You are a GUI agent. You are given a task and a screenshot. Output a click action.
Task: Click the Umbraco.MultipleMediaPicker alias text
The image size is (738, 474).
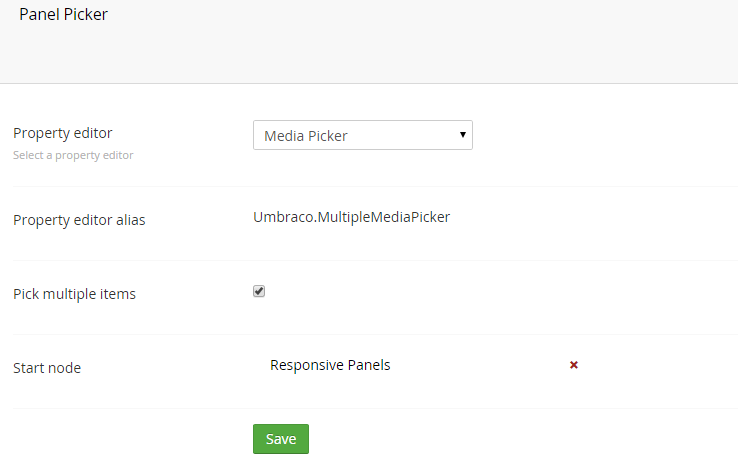click(x=351, y=215)
